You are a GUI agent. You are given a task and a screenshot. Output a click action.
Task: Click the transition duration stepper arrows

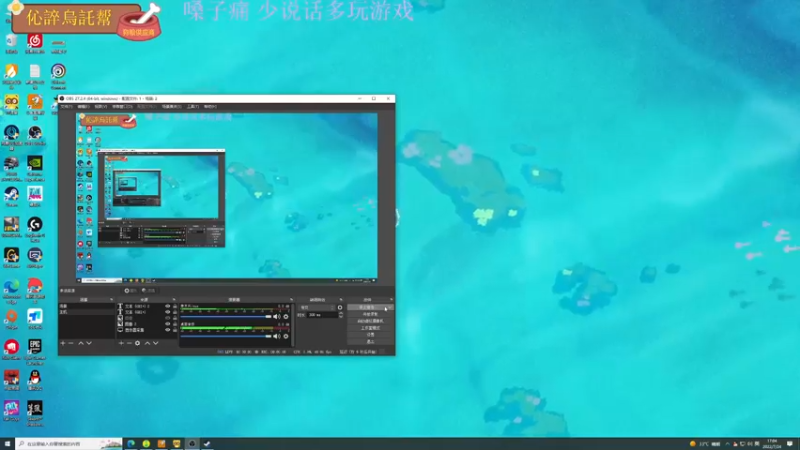pyautogui.click(x=341, y=315)
